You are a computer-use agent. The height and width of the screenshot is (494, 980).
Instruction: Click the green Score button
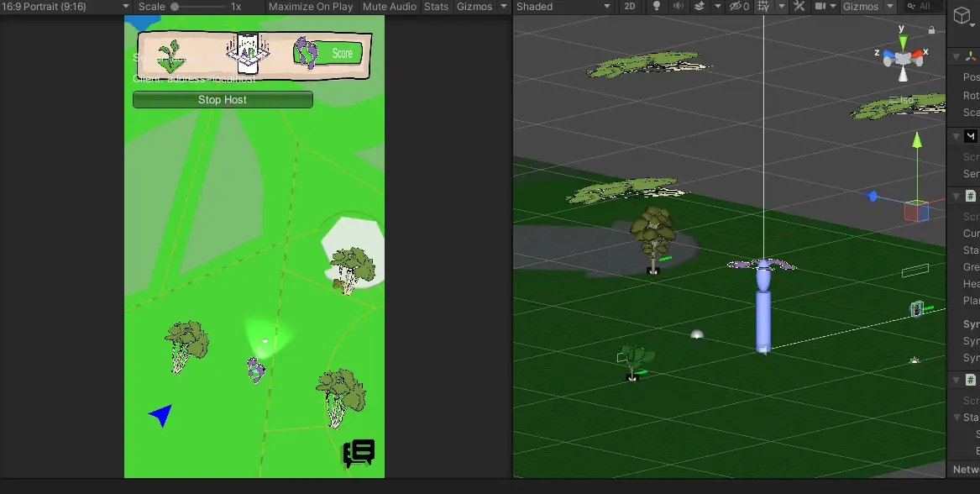342,53
